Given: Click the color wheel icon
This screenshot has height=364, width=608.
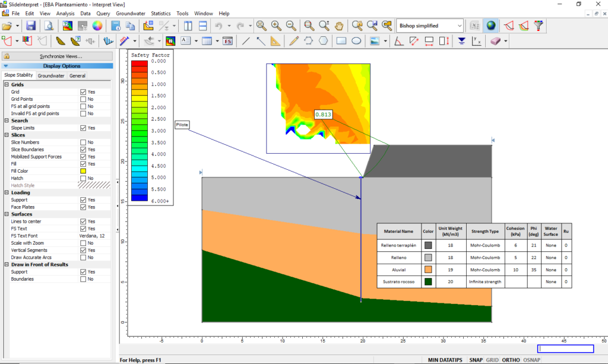Looking at the screenshot, I should pyautogui.click(x=97, y=26).
